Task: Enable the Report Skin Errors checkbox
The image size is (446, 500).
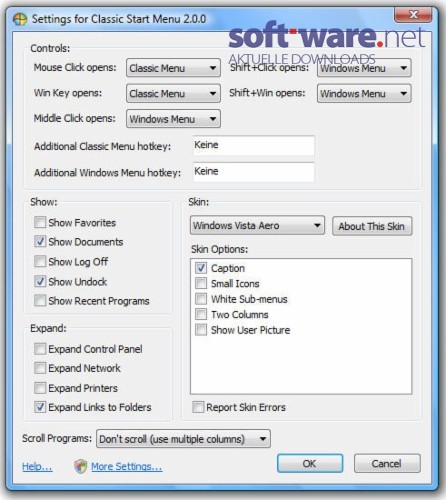Action: 198,407
